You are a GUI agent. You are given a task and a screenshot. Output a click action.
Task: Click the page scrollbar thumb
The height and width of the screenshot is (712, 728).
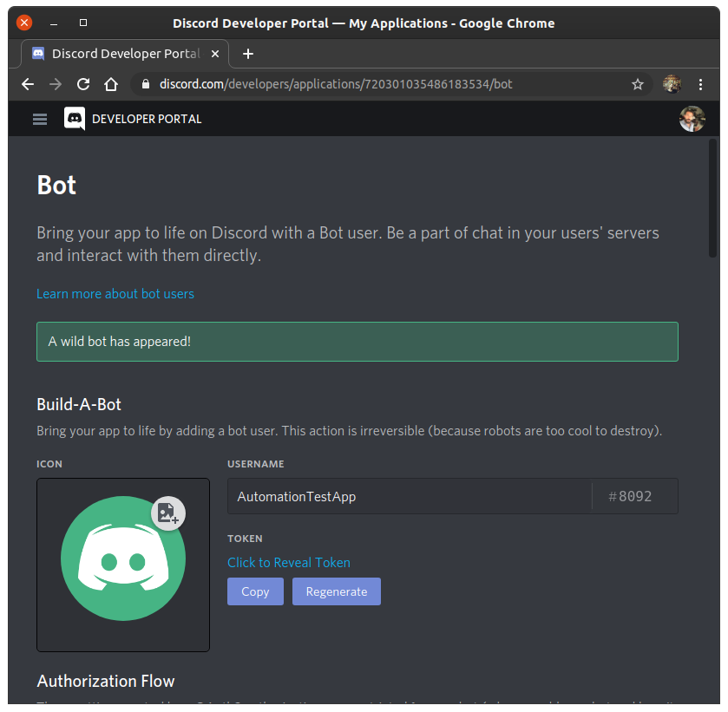(x=712, y=198)
